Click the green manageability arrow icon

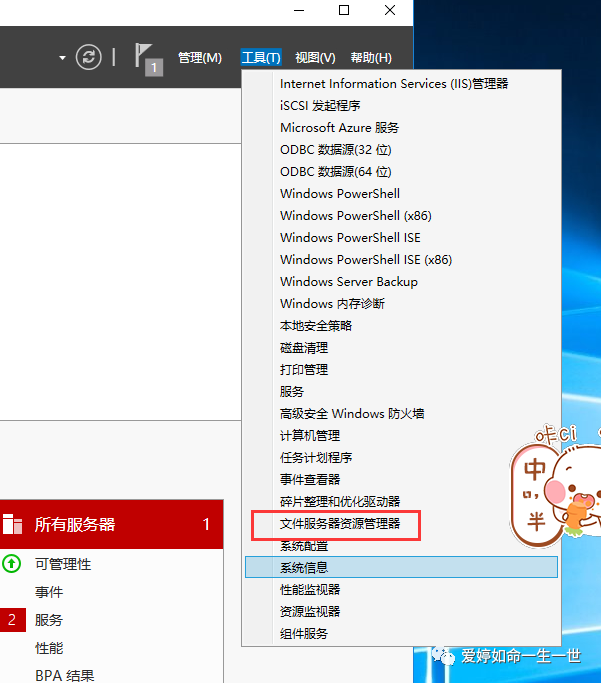pyautogui.click(x=11, y=564)
